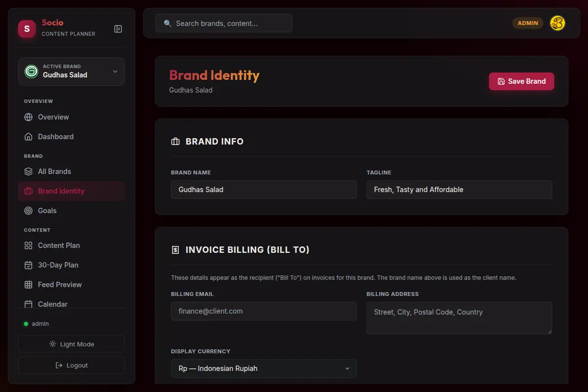Open the Content Plan page
588x392 pixels.
[x=72, y=245]
